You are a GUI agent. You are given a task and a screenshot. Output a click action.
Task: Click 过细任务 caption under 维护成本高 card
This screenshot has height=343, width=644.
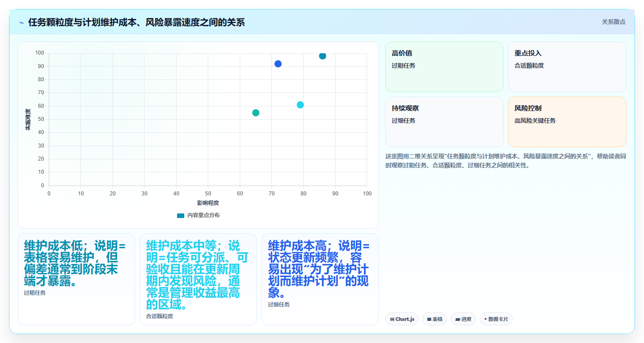(x=279, y=305)
